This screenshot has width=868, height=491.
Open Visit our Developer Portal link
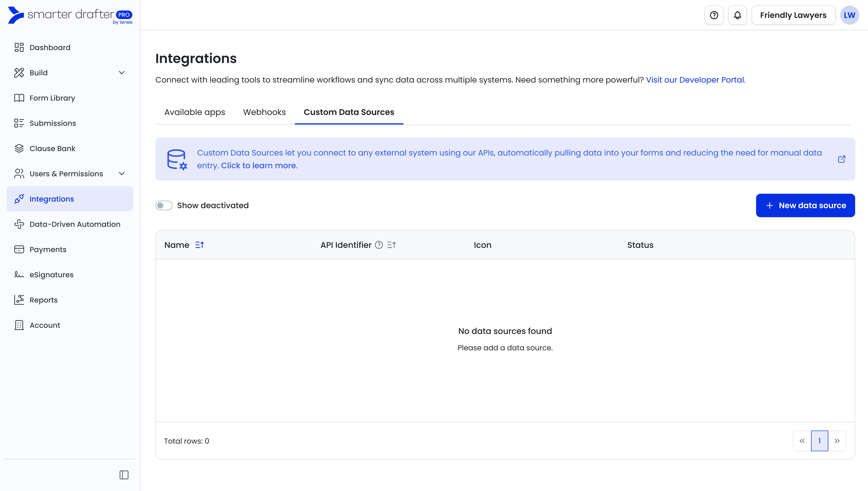(x=695, y=80)
